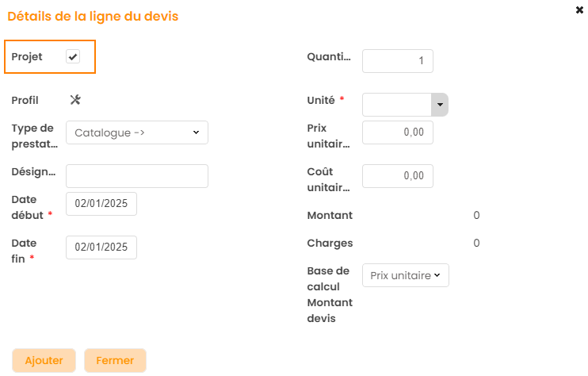588x376 pixels.
Task: Focus the Coût unitaire field
Action: tap(397, 176)
